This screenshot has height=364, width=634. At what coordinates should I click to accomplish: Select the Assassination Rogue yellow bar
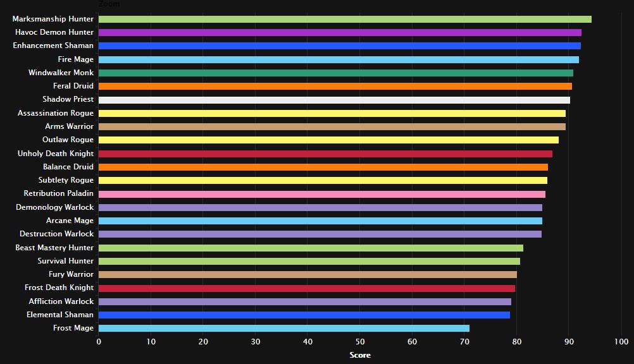(332, 114)
